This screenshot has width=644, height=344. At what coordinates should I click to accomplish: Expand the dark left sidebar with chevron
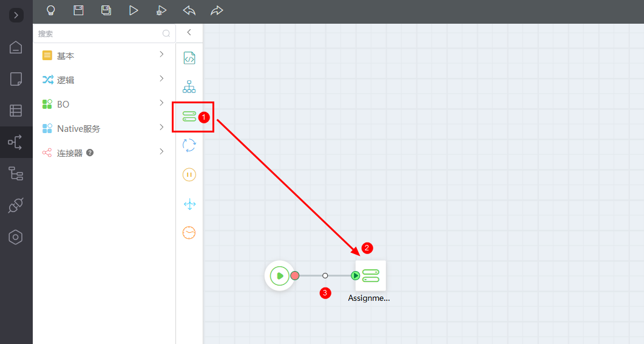point(16,15)
